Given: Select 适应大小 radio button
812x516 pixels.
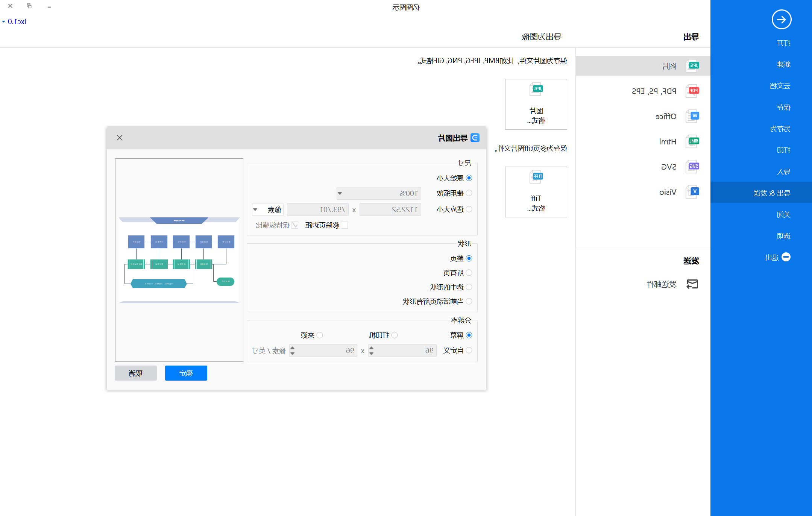Looking at the screenshot, I should tap(469, 209).
